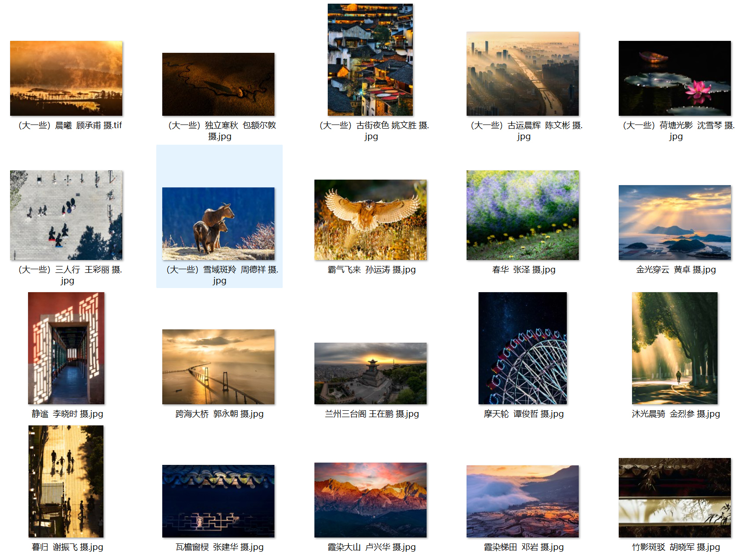
Task: Click the 古运晨辉 陈文彬 city canal thumbnail
Action: 523,74
